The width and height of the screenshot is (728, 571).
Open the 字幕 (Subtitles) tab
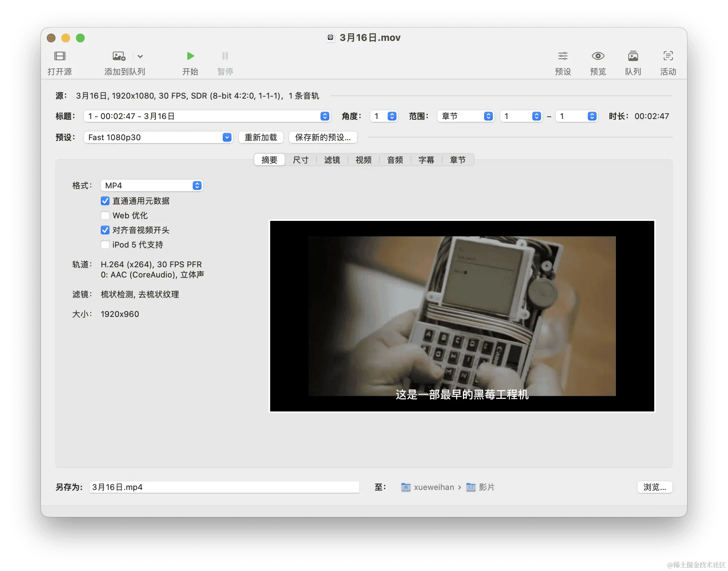coord(426,160)
